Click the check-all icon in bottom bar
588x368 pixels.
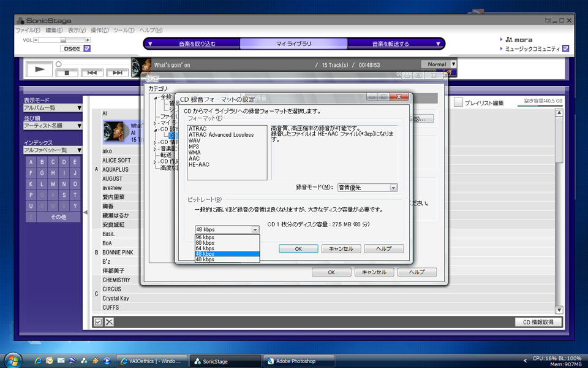click(x=98, y=322)
